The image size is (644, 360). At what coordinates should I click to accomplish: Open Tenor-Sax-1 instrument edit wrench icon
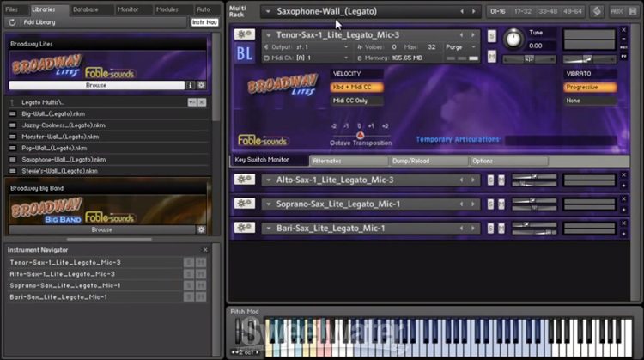[245, 34]
